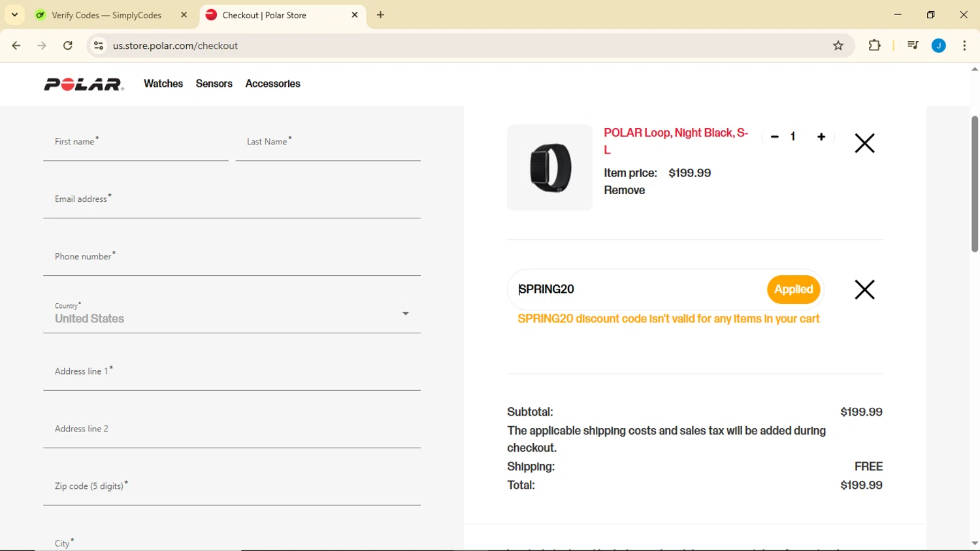Open the Sensors menu
The width and height of the screenshot is (980, 551).
coord(214,84)
